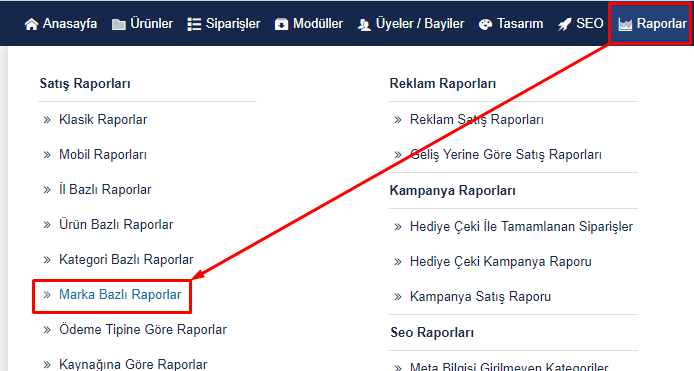The height and width of the screenshot is (371, 694).
Task: Click the Satış Raporları heading
Action: tap(85, 84)
